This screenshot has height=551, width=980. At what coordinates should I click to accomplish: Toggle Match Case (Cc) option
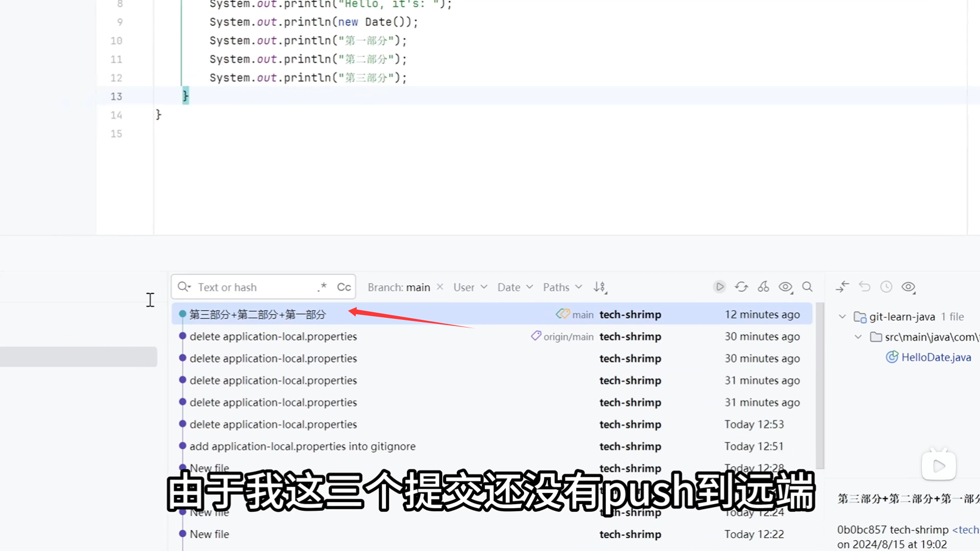click(x=344, y=287)
